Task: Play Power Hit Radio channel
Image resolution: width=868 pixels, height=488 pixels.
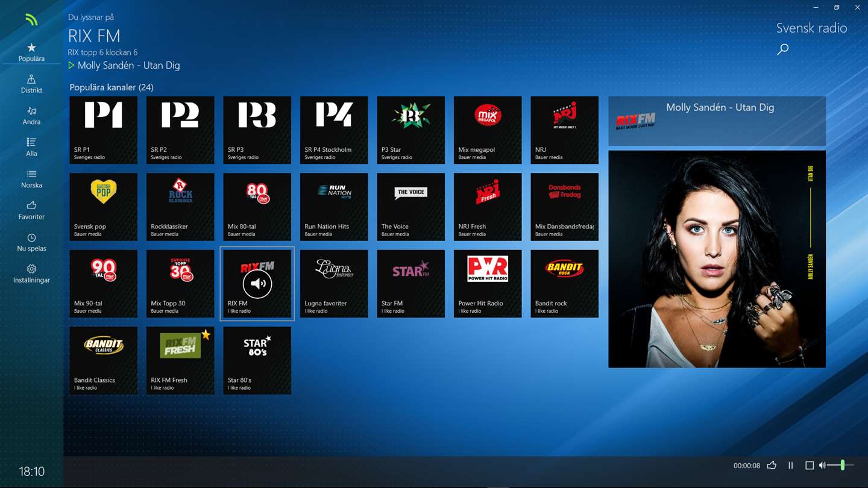Action: pos(488,284)
